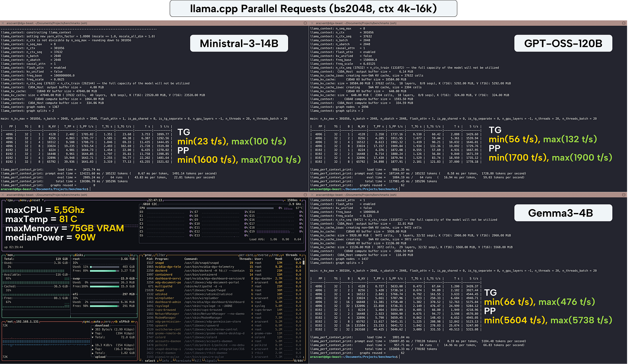Click kill in proc footer
The image size is (631, 364).
pos(198,361)
